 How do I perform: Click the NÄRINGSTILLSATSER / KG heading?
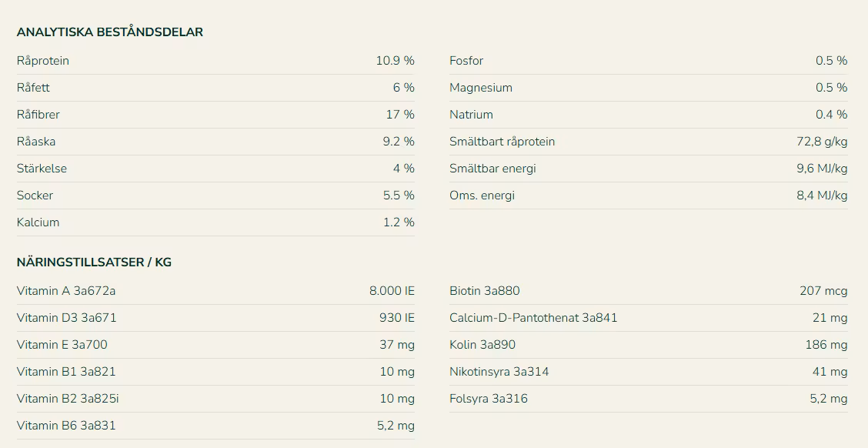pyautogui.click(x=94, y=262)
